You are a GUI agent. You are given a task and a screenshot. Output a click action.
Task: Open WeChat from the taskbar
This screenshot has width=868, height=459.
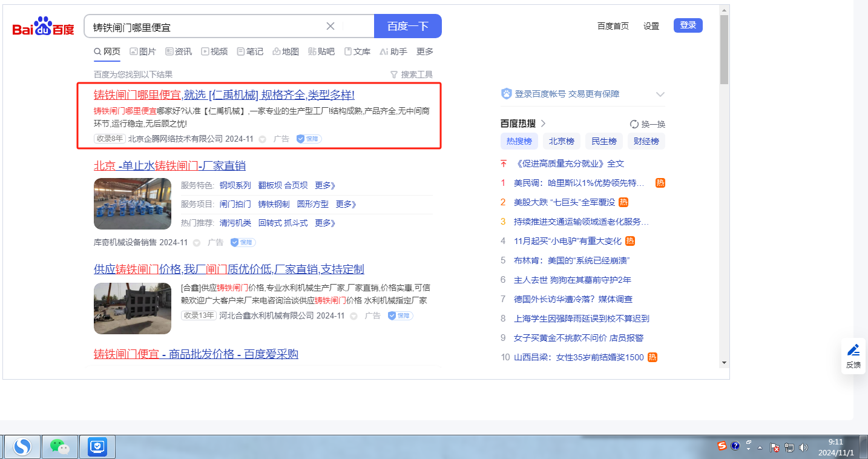(59, 447)
